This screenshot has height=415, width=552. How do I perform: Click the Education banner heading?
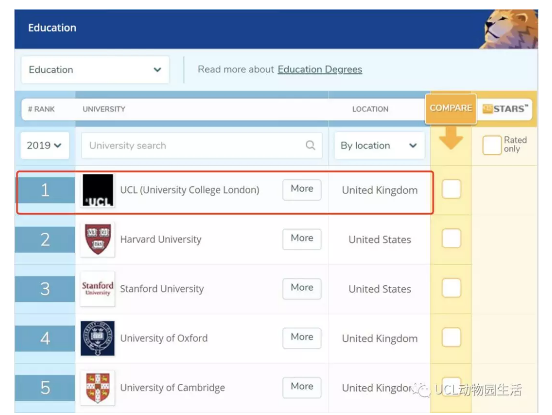pyautogui.click(x=52, y=28)
